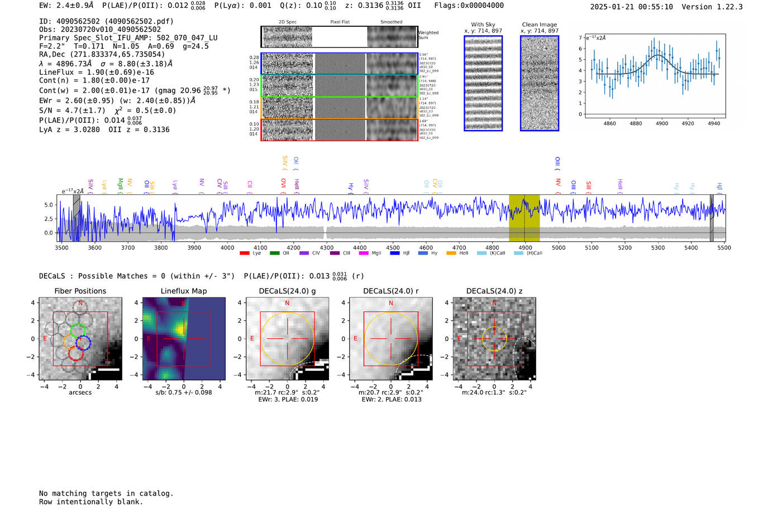Click the Flags:0x00004000 text
Screen dimensions: 782x532
(x=469, y=6)
